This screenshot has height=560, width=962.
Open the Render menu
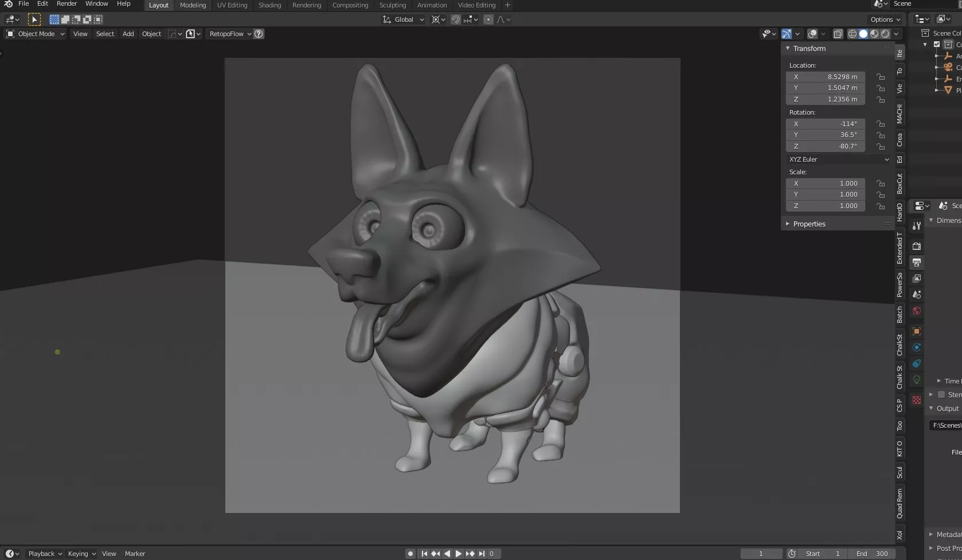point(67,4)
